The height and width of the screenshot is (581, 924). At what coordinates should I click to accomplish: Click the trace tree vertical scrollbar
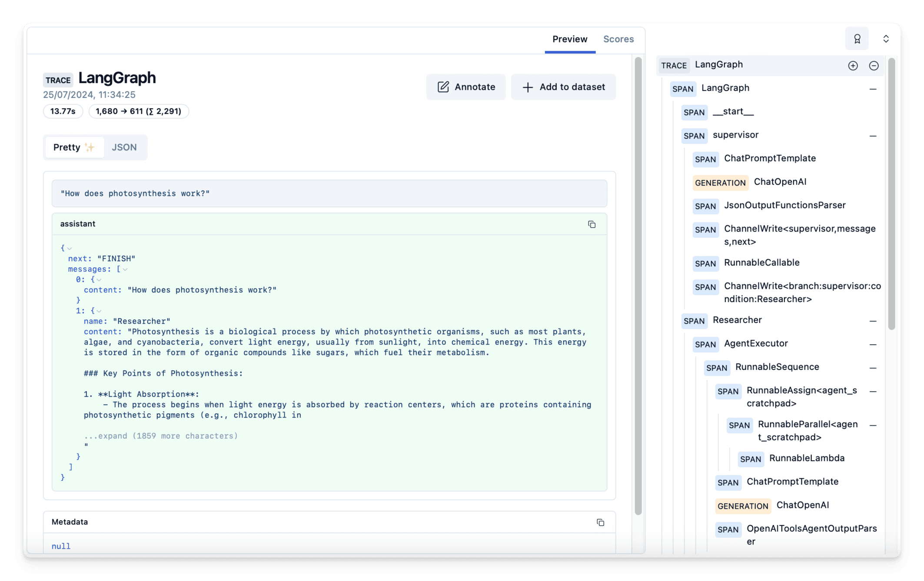click(891, 194)
